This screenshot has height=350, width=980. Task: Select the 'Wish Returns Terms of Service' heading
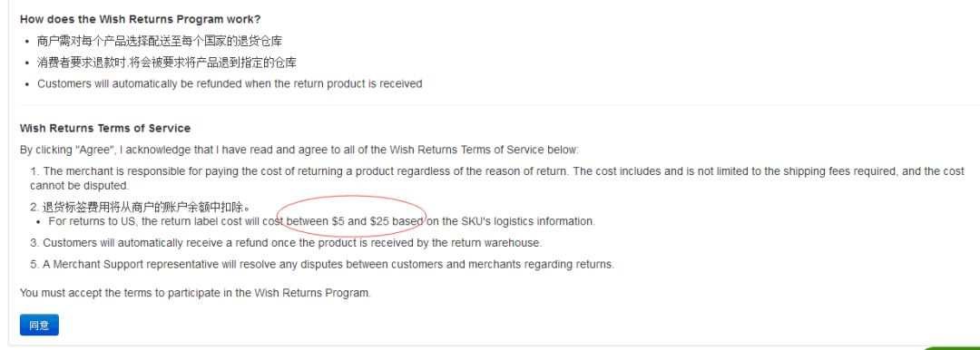coord(105,128)
